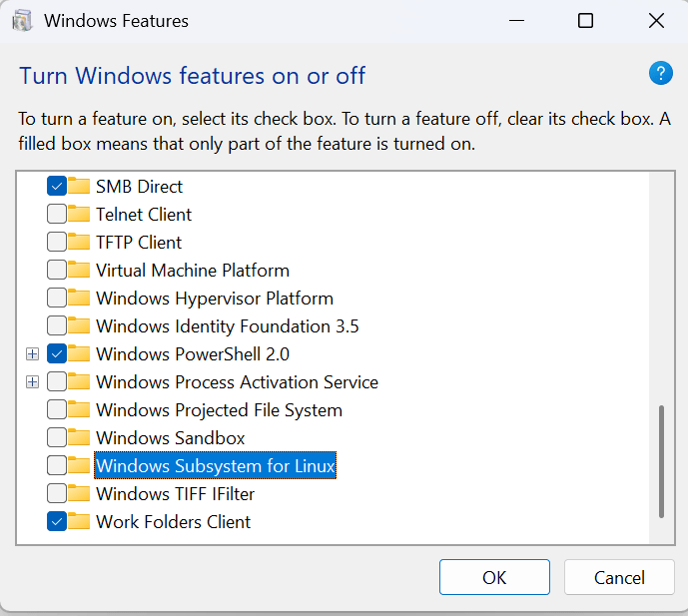The height and width of the screenshot is (616, 688).
Task: Enable Windows Projected File System checkbox
Action: point(57,409)
